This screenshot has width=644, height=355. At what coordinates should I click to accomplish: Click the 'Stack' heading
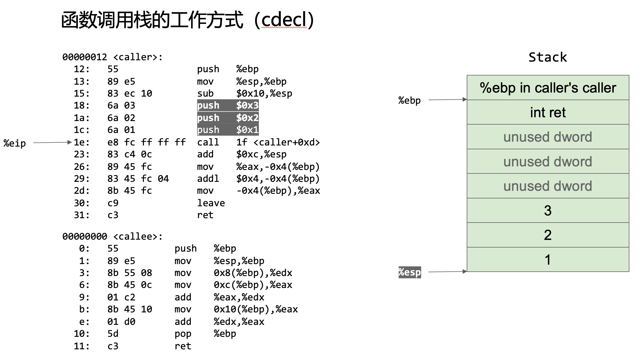point(548,57)
